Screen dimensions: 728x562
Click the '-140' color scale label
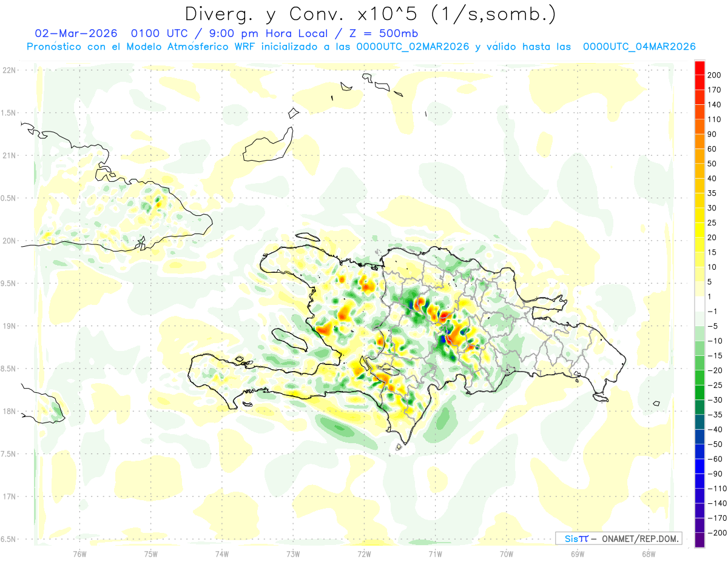point(718,503)
